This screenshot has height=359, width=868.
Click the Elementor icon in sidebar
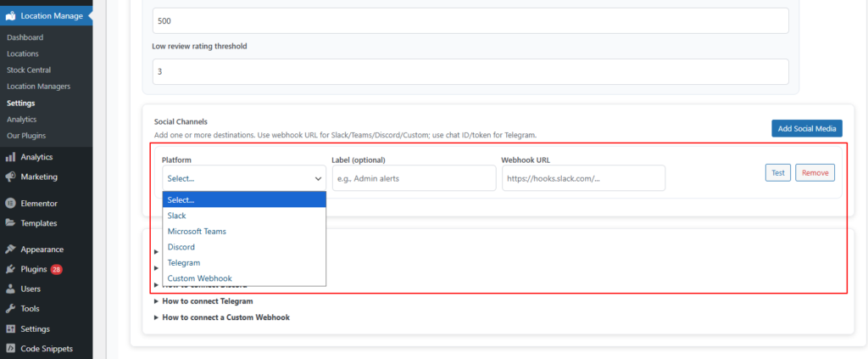pyautogui.click(x=10, y=204)
